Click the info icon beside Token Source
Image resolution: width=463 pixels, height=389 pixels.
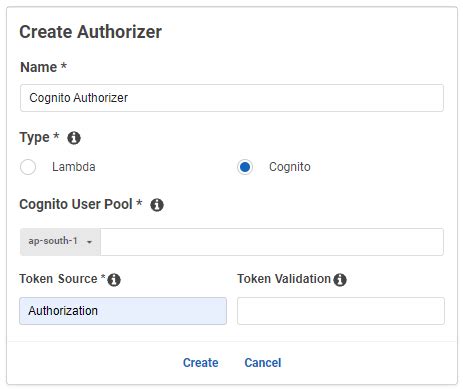coord(114,280)
